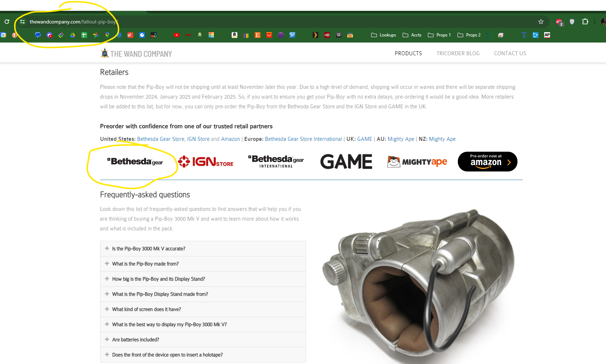Open the AdBlock Plus extension icon
This screenshot has width=606, height=364.
point(559,22)
